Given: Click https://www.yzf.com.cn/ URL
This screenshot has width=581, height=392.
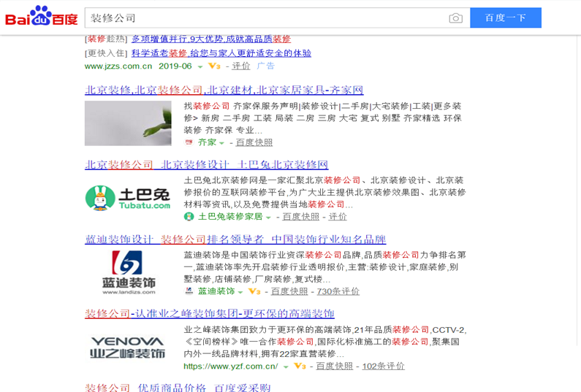Looking at the screenshot, I should [x=230, y=366].
